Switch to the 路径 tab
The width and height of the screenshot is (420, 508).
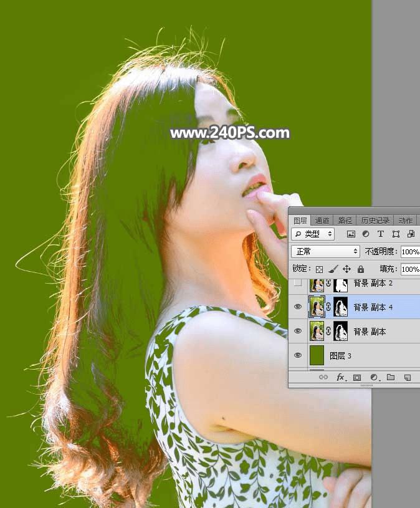click(x=345, y=221)
